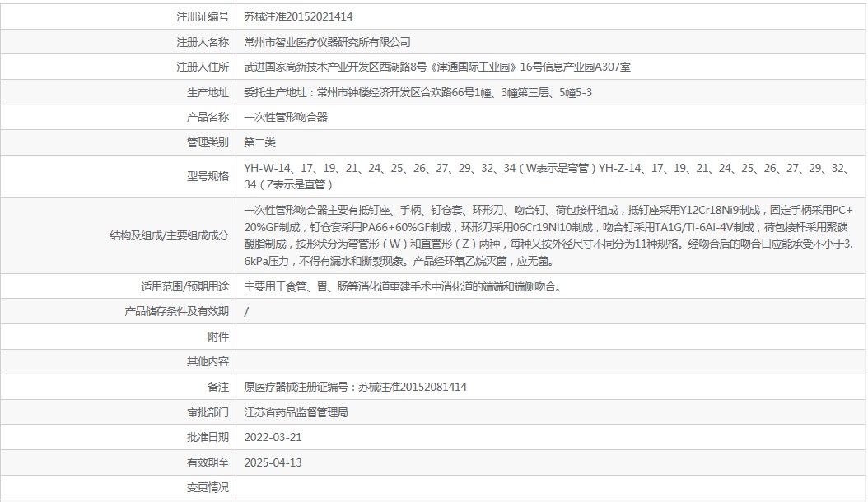Select the 变更情况 label
Viewport: 868px width, 502px height.
pyautogui.click(x=208, y=488)
